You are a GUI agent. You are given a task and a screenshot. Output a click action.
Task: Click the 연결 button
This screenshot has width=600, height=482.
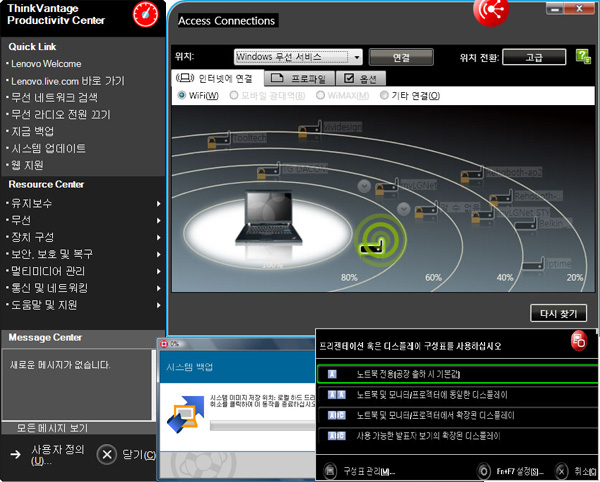[x=401, y=57]
